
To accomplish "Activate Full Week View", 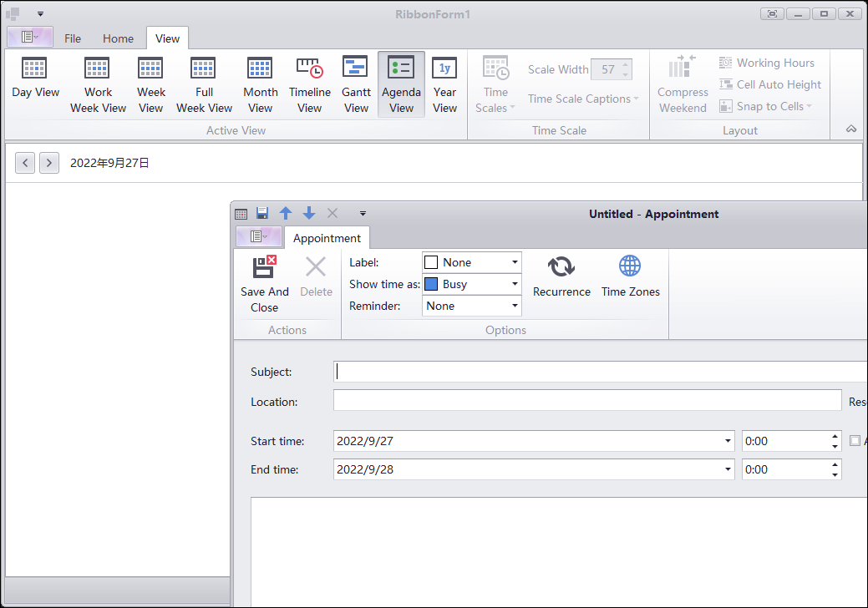I will point(204,84).
